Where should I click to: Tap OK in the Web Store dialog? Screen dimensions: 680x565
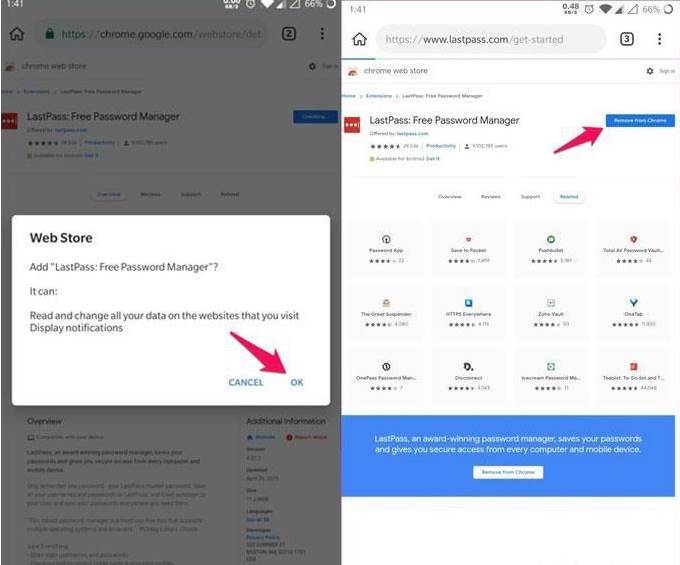(x=297, y=382)
